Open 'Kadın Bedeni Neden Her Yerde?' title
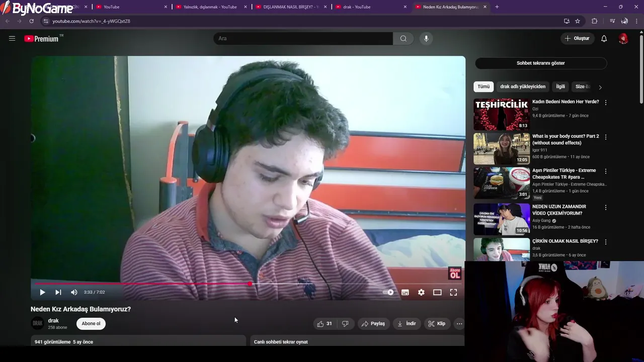 click(x=566, y=102)
